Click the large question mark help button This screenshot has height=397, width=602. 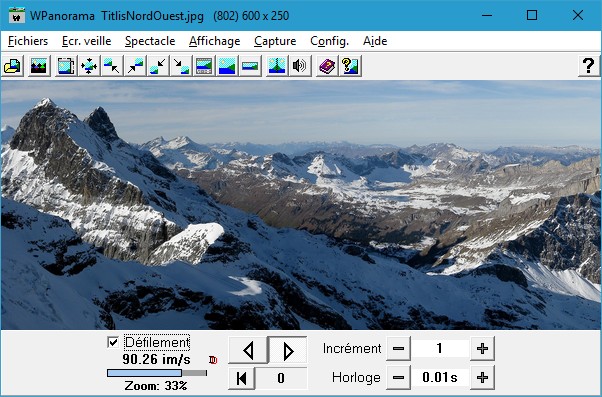pos(589,66)
